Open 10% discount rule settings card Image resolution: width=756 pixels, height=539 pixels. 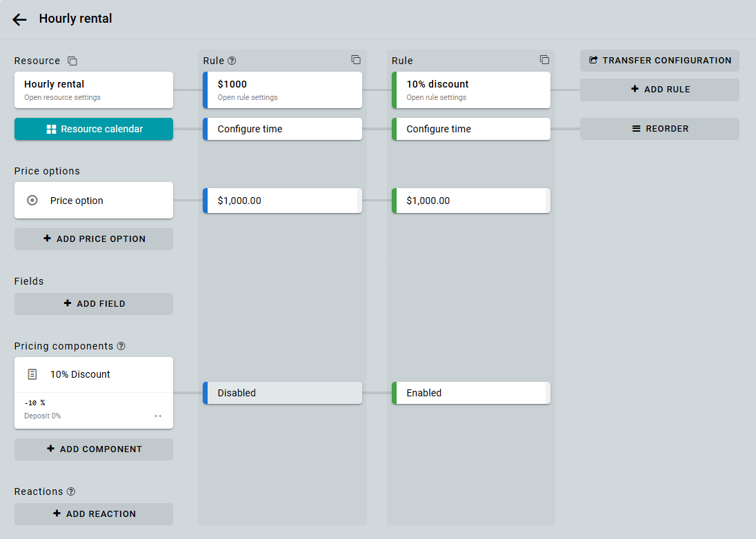(x=472, y=90)
